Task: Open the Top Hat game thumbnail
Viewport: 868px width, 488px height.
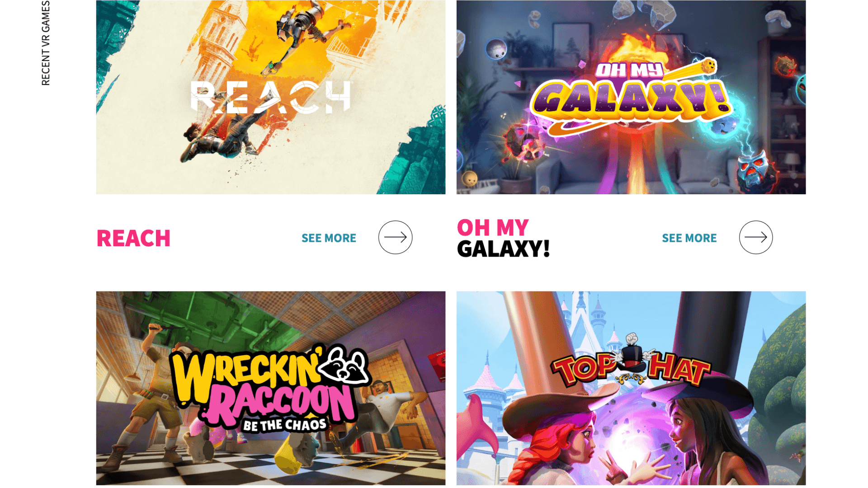Action: click(x=631, y=388)
